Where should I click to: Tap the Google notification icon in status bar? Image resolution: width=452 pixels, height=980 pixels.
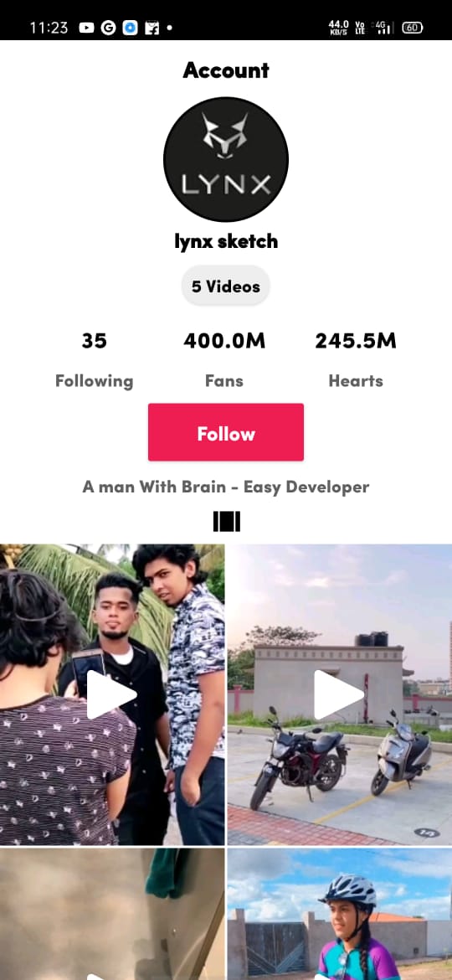pos(108,28)
